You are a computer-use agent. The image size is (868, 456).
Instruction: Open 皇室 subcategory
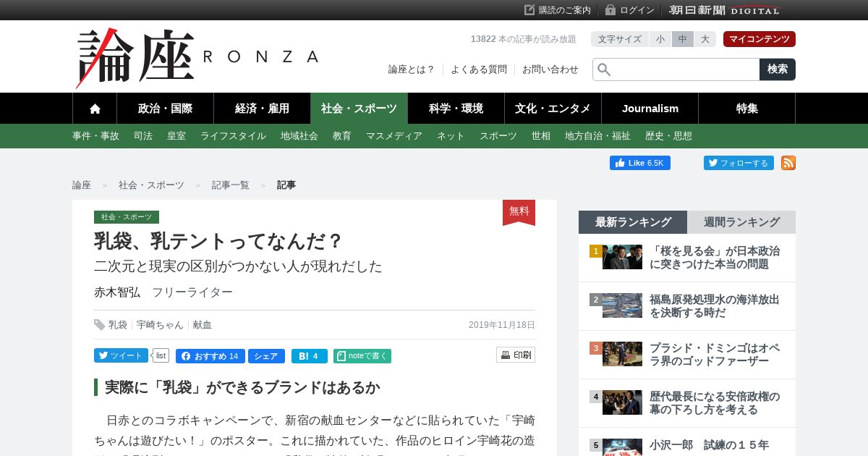[176, 136]
